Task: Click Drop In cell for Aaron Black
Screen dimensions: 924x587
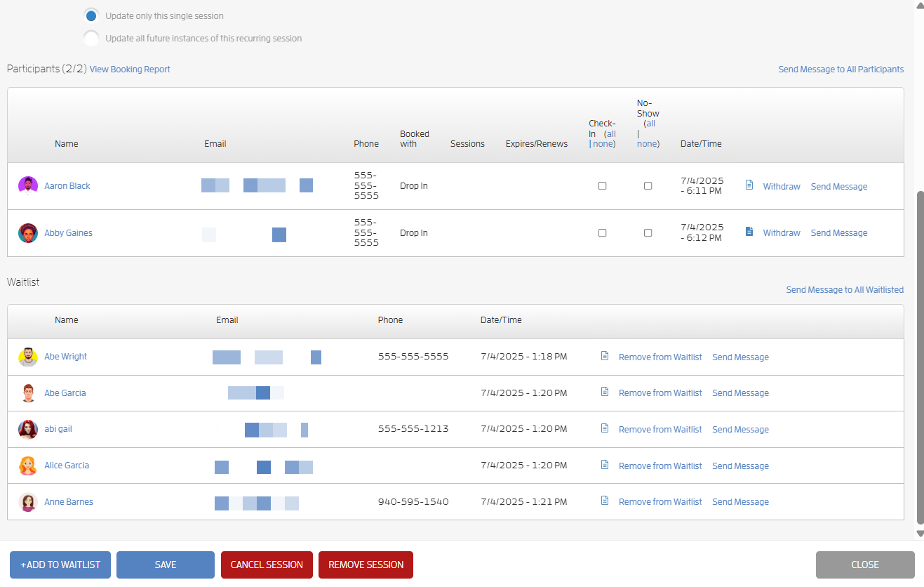Action: click(x=414, y=186)
